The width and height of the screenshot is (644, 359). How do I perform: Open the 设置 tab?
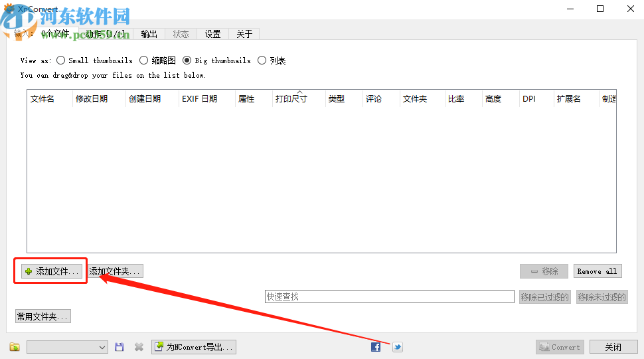[212, 34]
